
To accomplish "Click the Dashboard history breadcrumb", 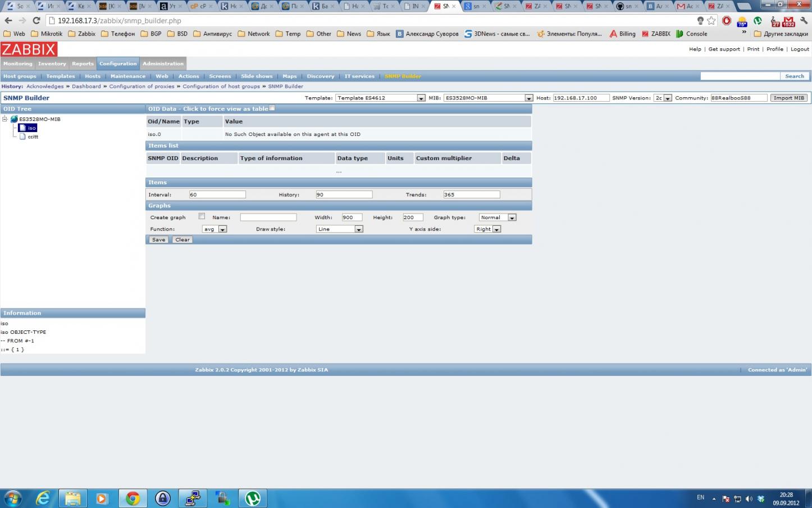I will tap(86, 87).
